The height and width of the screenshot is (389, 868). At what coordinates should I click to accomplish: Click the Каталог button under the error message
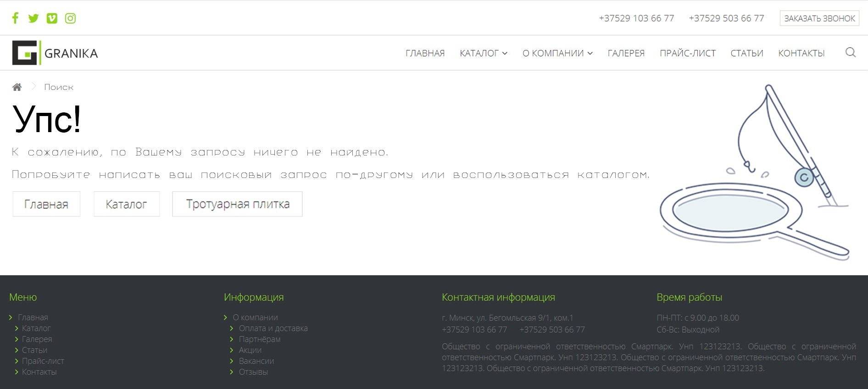[x=127, y=204]
